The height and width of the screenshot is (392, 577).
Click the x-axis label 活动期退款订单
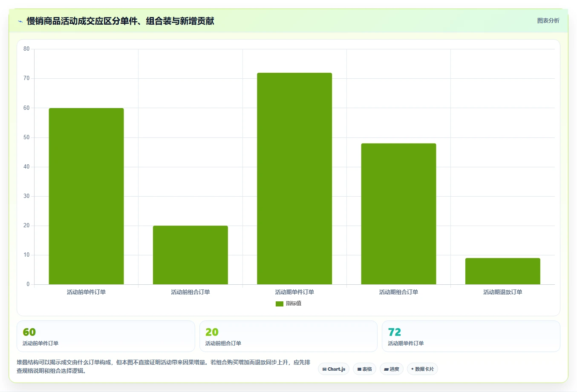503,292
